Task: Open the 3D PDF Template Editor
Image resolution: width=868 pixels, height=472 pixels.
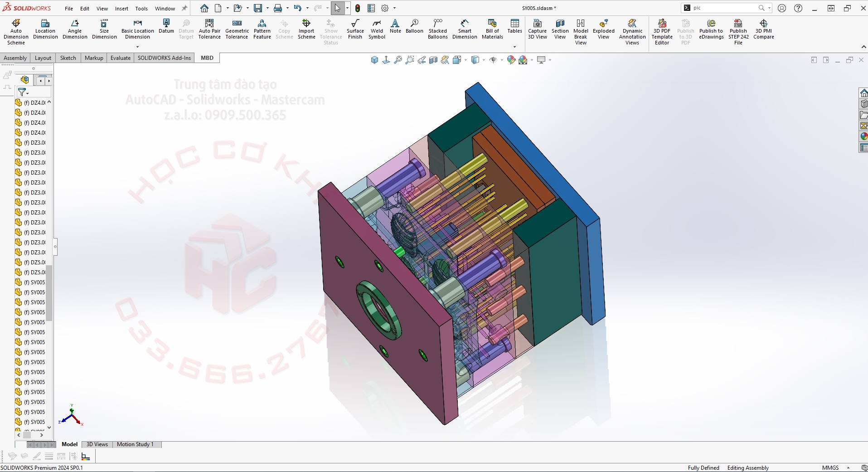Action: [x=662, y=32]
